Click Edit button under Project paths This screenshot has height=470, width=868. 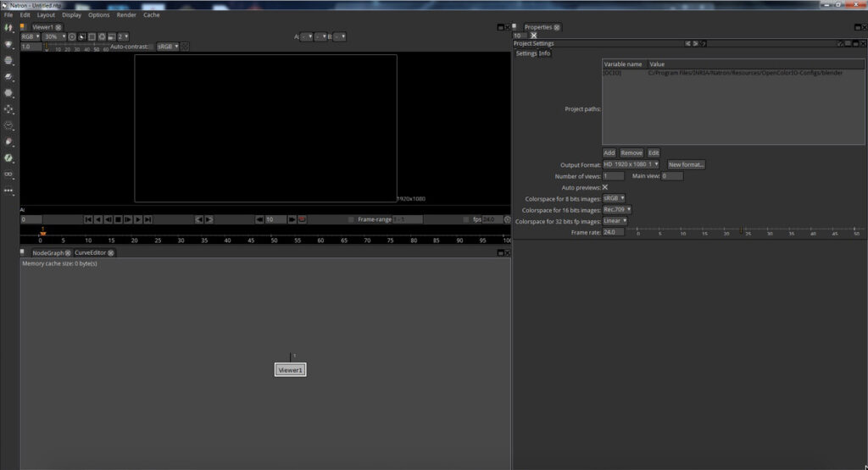click(654, 152)
